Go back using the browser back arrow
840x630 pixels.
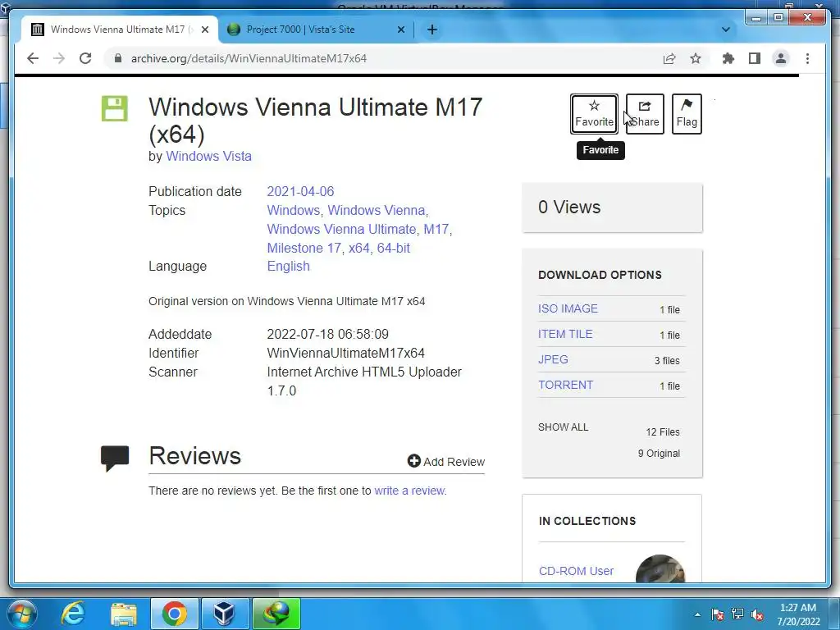point(33,58)
